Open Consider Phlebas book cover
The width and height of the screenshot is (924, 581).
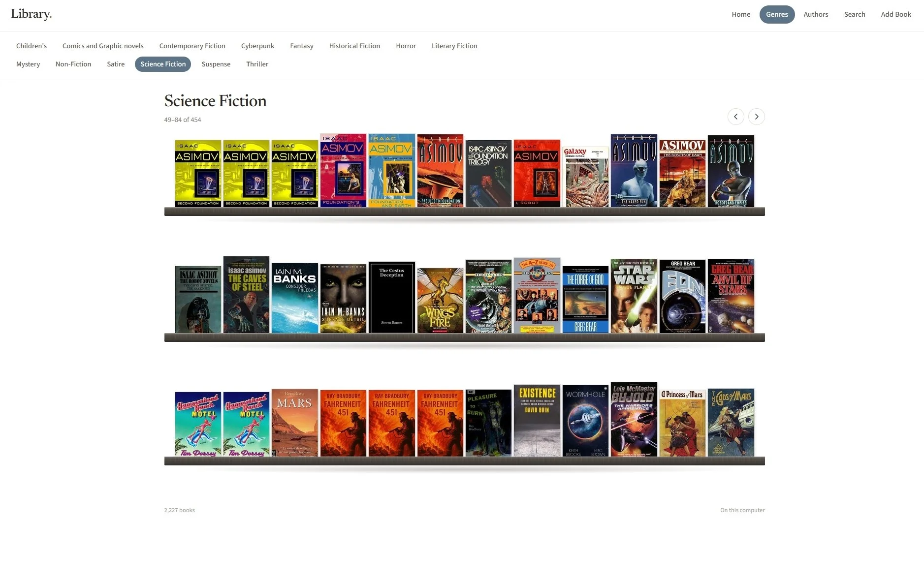(x=294, y=298)
